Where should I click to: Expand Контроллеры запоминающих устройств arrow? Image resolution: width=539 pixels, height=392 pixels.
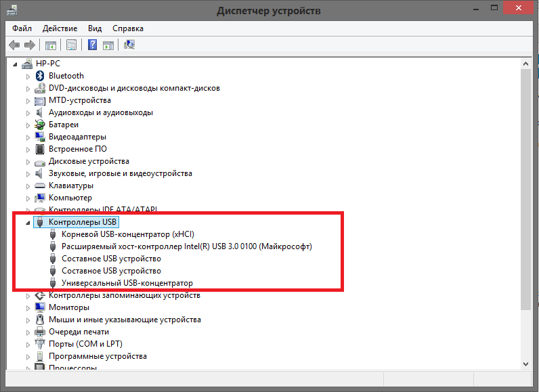coord(28,296)
